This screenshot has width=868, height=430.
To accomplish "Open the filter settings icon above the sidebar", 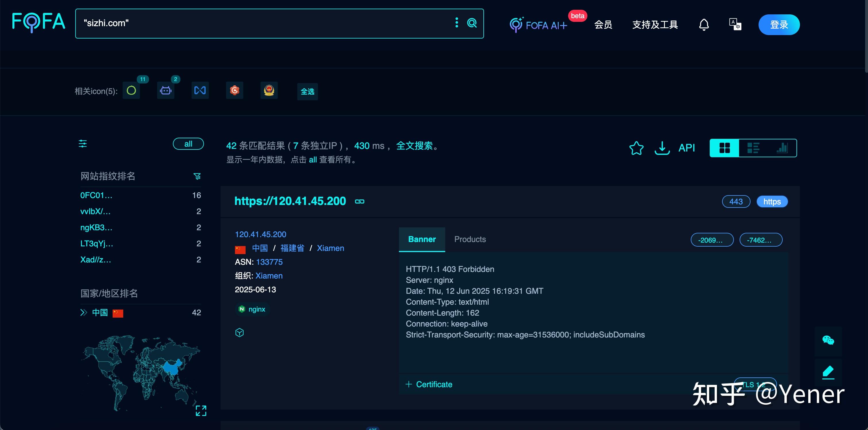I will pyautogui.click(x=82, y=144).
